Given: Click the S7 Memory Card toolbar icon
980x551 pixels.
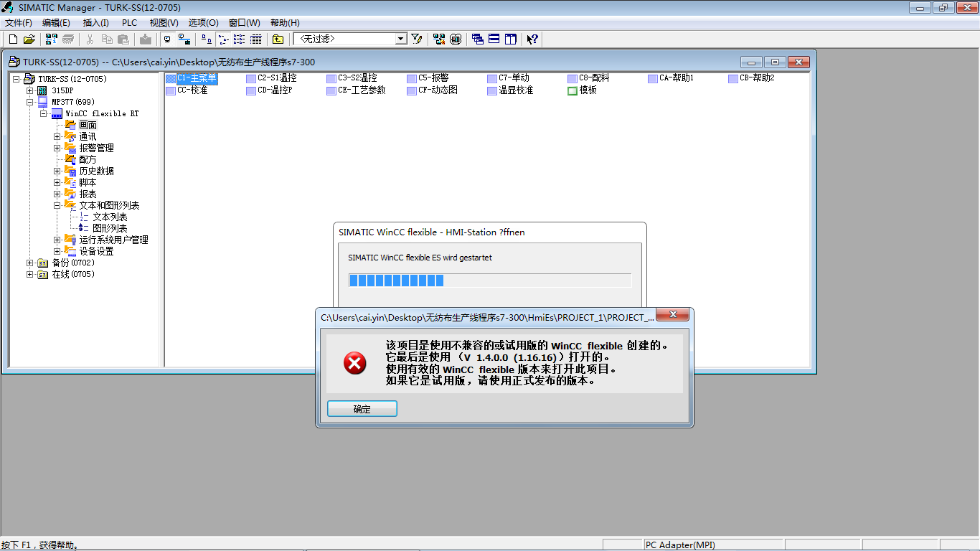Looking at the screenshot, I should 68,39.
